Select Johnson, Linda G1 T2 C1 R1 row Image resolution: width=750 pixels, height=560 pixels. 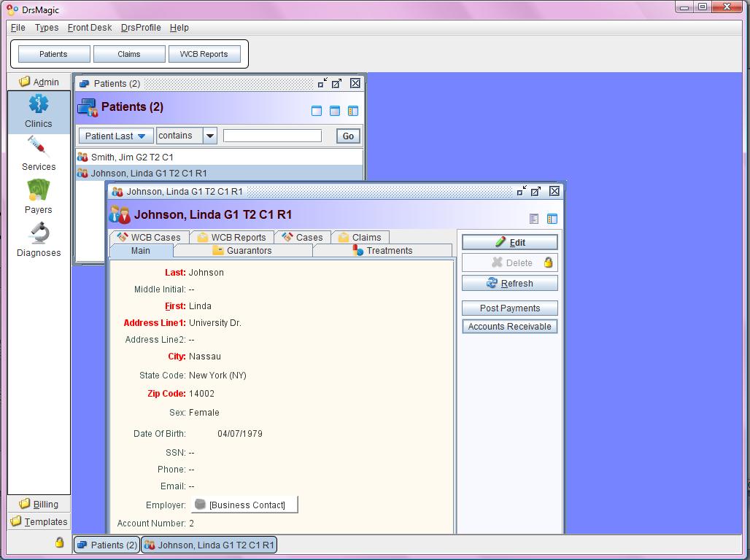coord(220,173)
